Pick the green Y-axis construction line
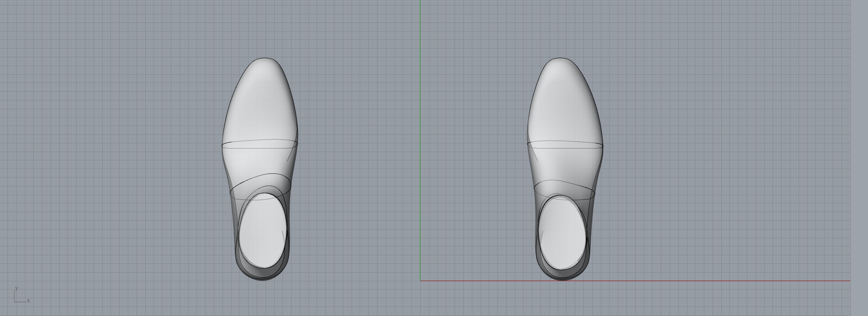Screen dimensions: 868x316 420,140
